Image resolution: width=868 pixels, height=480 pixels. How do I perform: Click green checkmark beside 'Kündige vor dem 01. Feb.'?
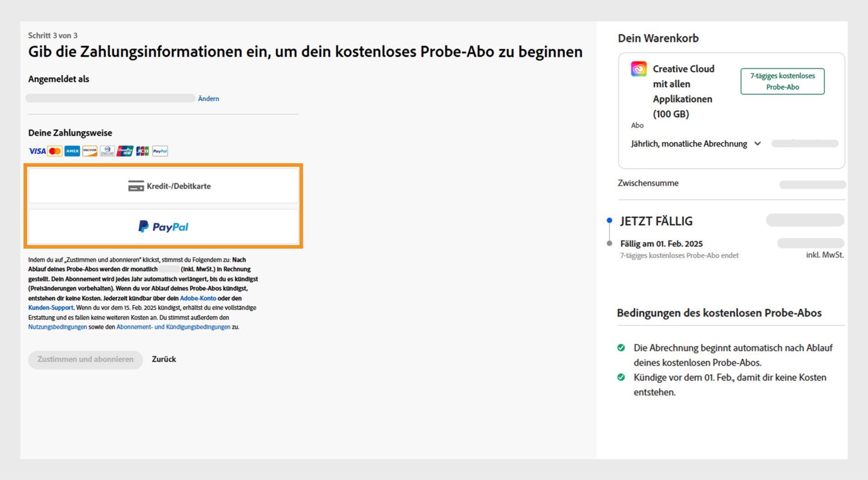coord(621,377)
